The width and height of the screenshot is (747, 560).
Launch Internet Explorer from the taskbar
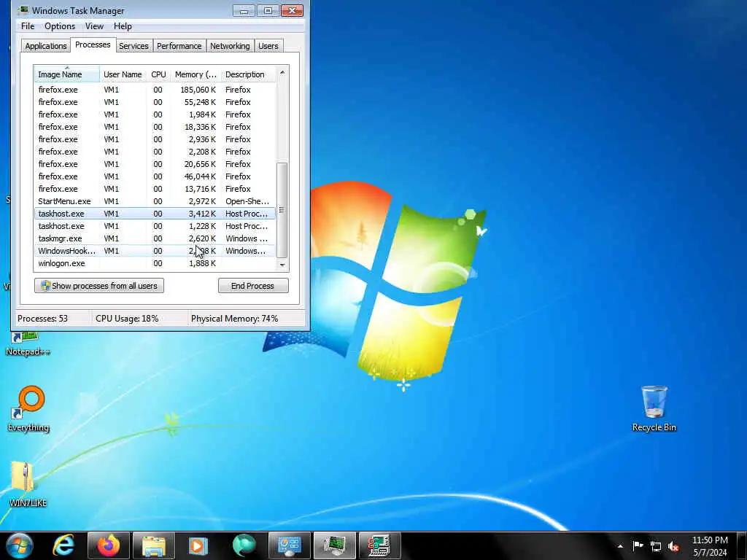[63, 545]
